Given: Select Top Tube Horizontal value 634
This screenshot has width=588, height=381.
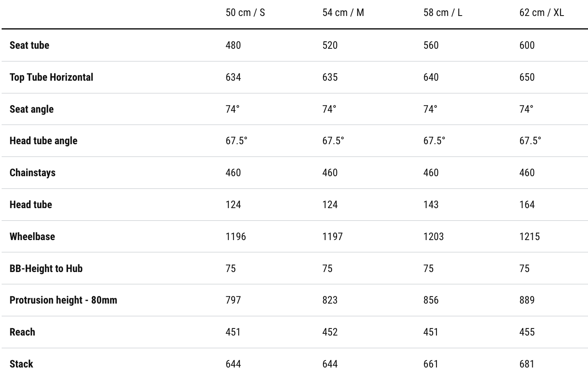Looking at the screenshot, I should 233,77.
